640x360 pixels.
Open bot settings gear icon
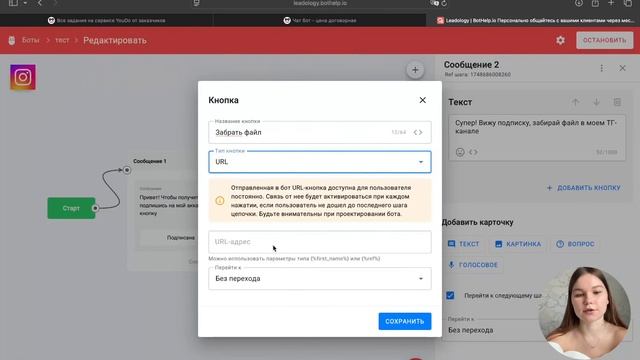560,40
